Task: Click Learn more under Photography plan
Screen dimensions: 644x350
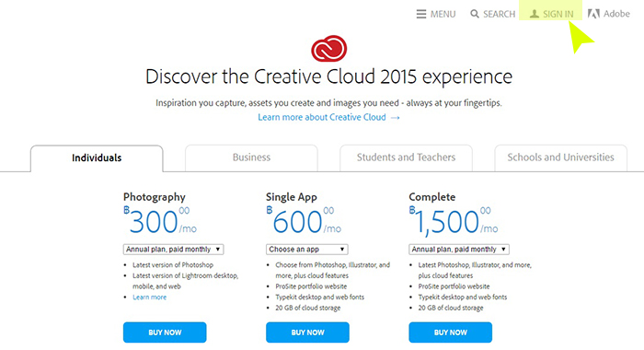Action: click(x=149, y=297)
